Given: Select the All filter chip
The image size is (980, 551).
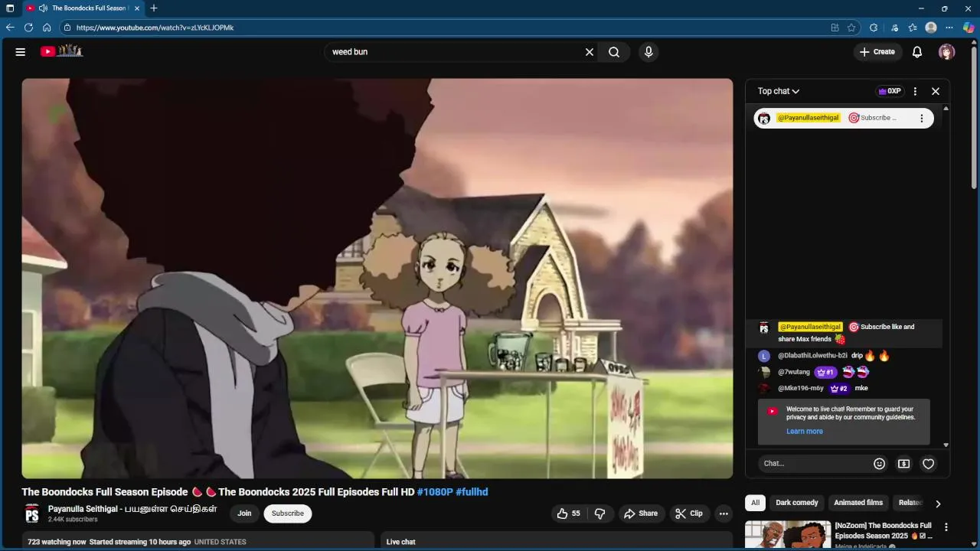Looking at the screenshot, I should [756, 503].
